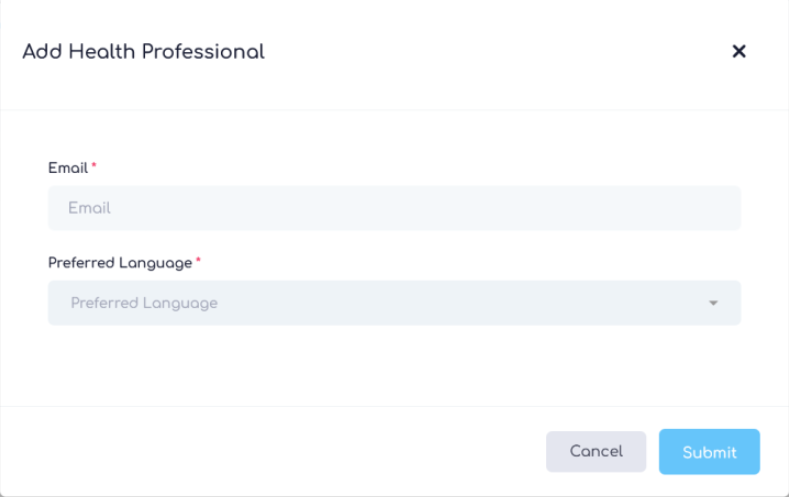Click the Add Health Professional title
Viewport: 789px width, 497px height.
click(x=143, y=51)
